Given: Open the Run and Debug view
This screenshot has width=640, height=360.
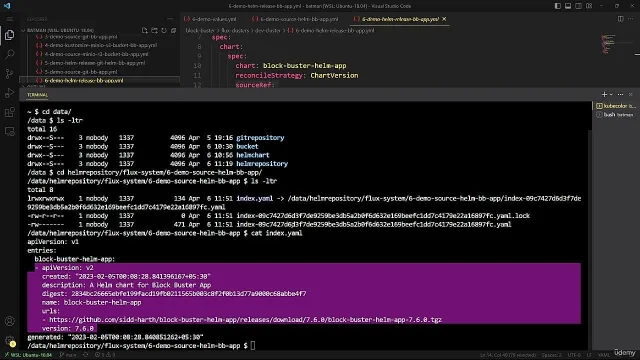Looking at the screenshot, I should (x=9, y=93).
